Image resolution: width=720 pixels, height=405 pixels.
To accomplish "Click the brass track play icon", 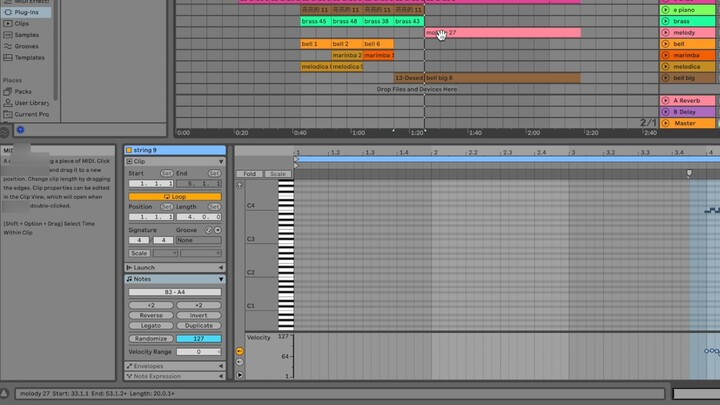I will coord(665,21).
